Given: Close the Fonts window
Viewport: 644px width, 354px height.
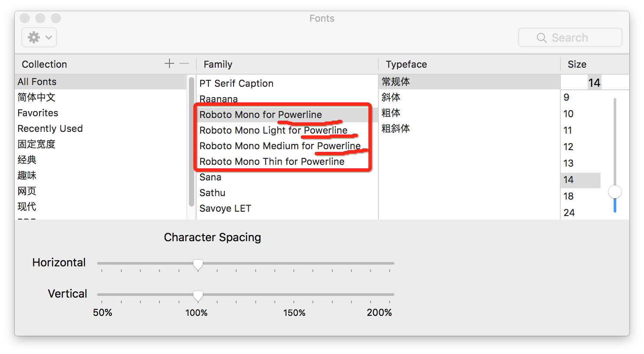Looking at the screenshot, I should (25, 18).
